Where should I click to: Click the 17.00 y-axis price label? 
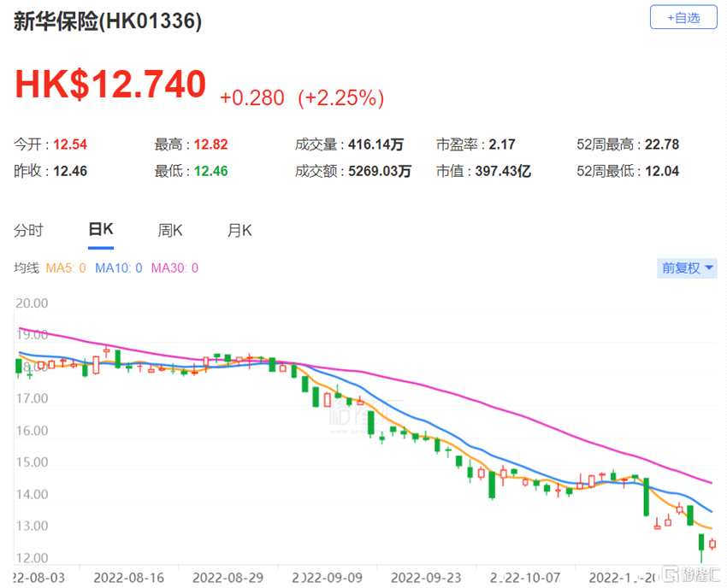(32, 398)
